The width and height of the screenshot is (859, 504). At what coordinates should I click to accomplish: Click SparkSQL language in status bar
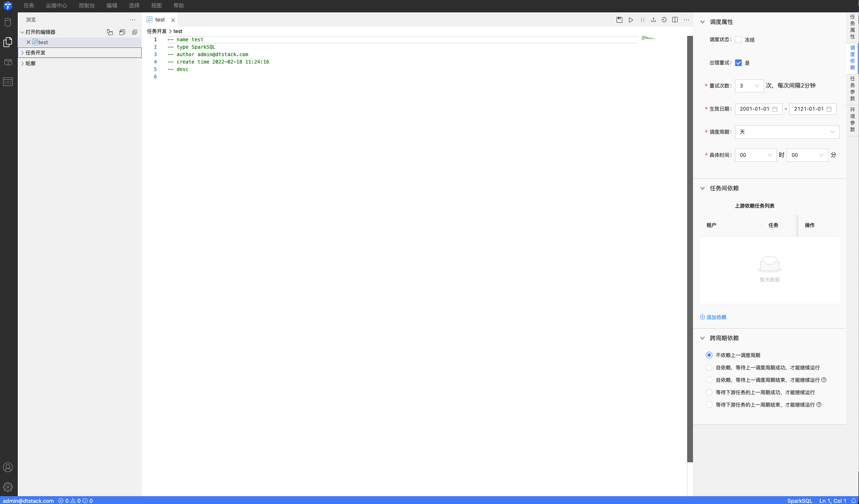[800, 501]
